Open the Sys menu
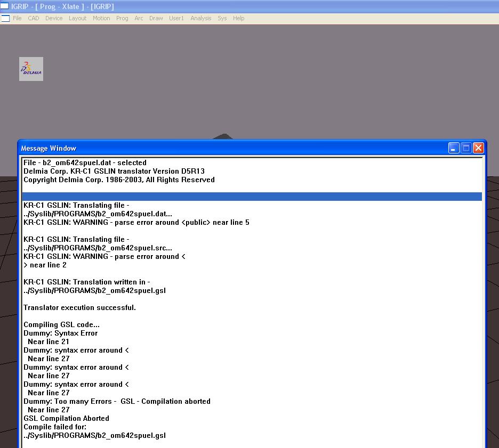Screen dimensions: 499x448 click(222, 19)
